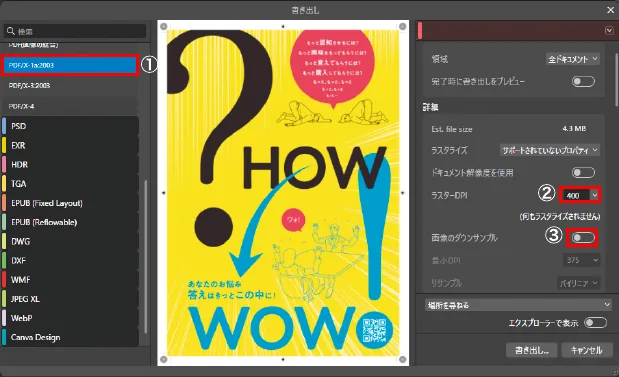Choose EPUB (Fixed Layout) format

(70, 203)
